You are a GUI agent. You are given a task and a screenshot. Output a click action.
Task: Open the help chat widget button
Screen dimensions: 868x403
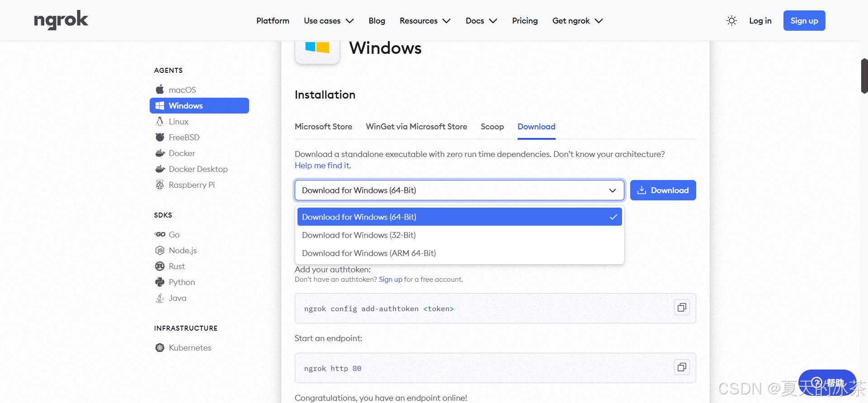point(827,383)
